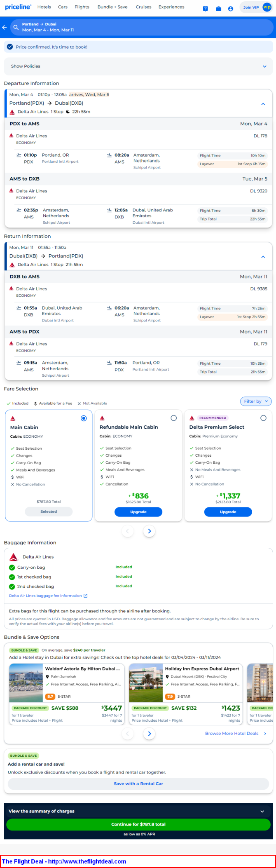This screenshot has width=276, height=868.
Task: Click the $3447 Waldorf Astoria package price
Action: pos(112,708)
